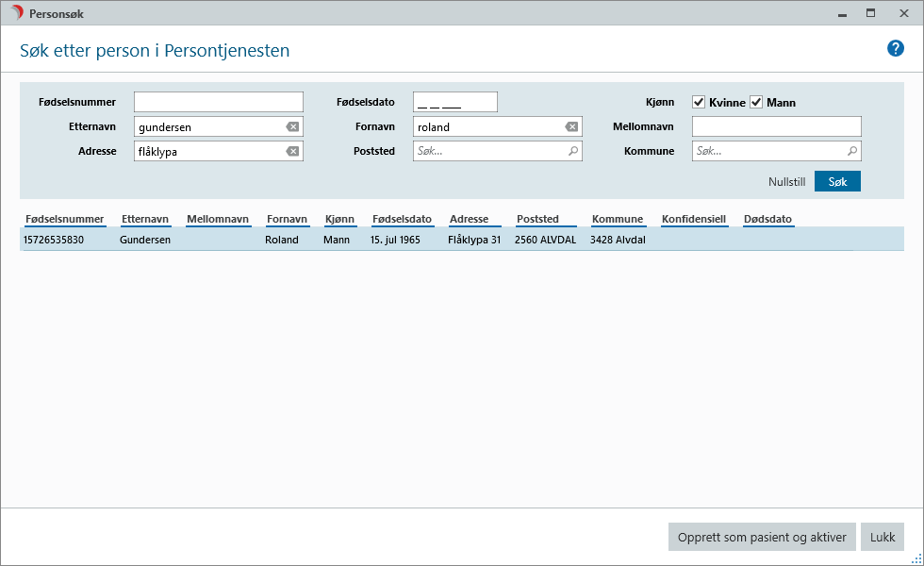924x566 pixels.
Task: Sort results by Etternavn column header
Action: click(145, 220)
